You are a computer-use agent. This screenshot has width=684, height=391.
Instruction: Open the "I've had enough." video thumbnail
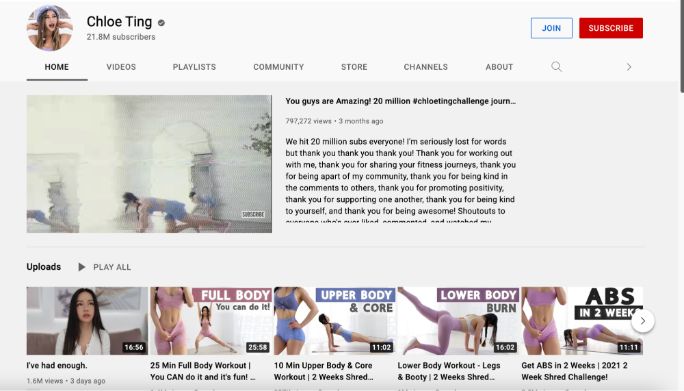[87, 321]
